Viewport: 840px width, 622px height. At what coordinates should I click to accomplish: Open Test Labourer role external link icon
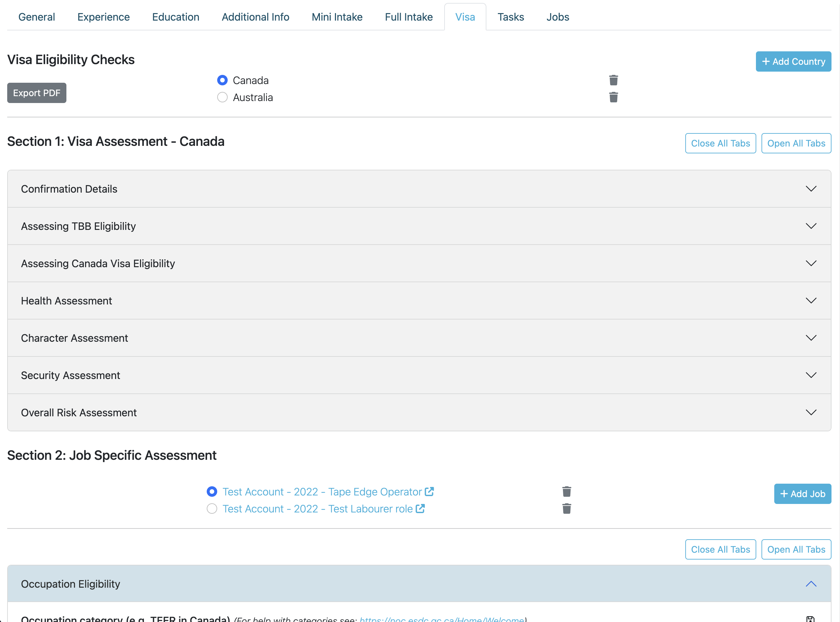[x=420, y=509]
